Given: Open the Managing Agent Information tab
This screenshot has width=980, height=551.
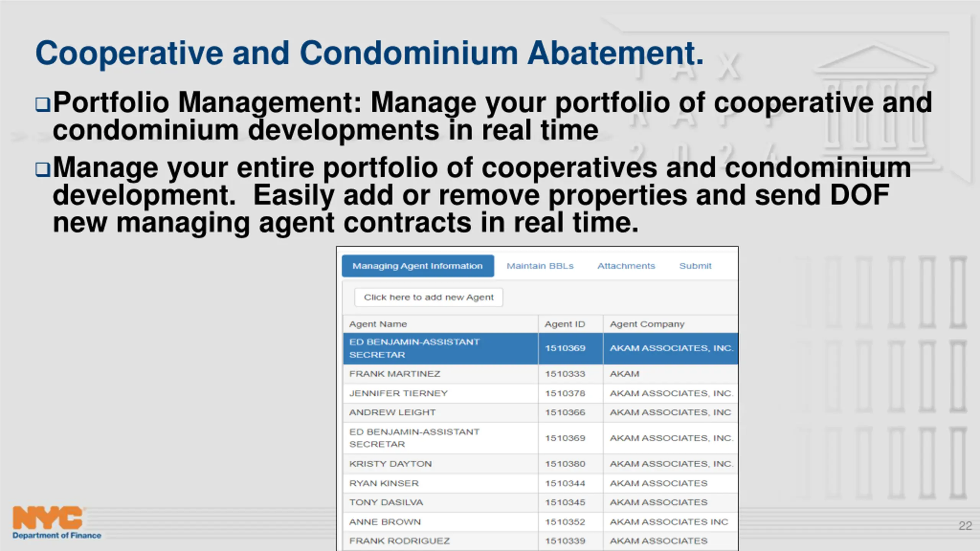Looking at the screenshot, I should pyautogui.click(x=417, y=266).
